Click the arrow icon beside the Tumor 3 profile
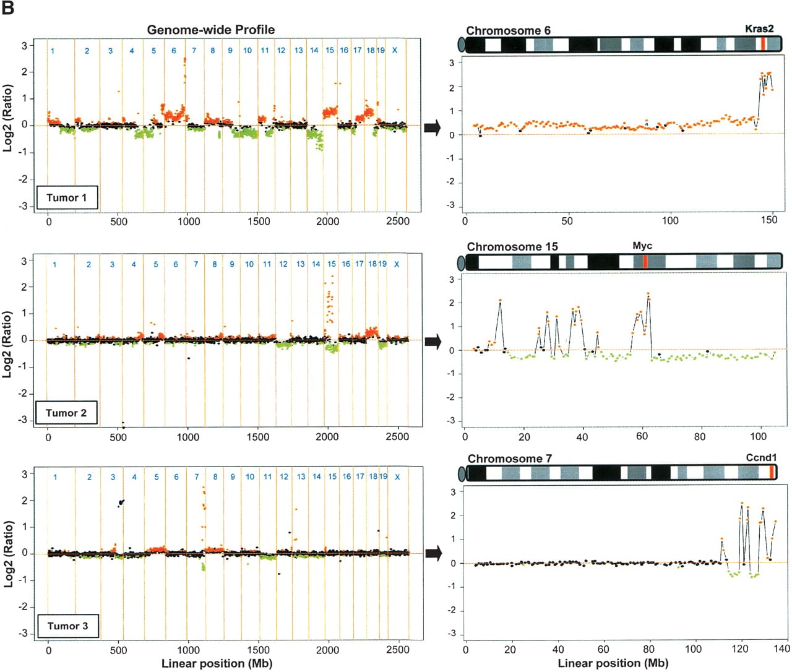This screenshot has height=672, width=792. [x=434, y=553]
